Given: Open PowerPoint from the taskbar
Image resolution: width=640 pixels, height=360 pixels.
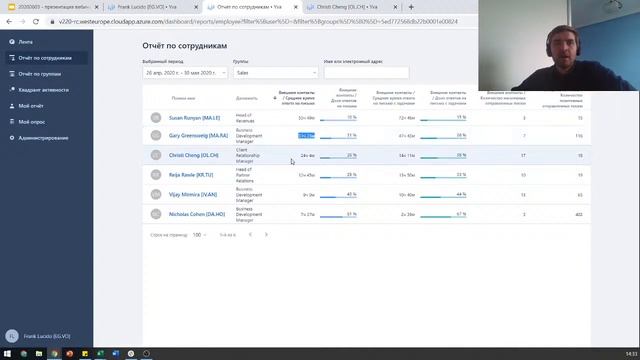Looking at the screenshot, I should pos(70,353).
